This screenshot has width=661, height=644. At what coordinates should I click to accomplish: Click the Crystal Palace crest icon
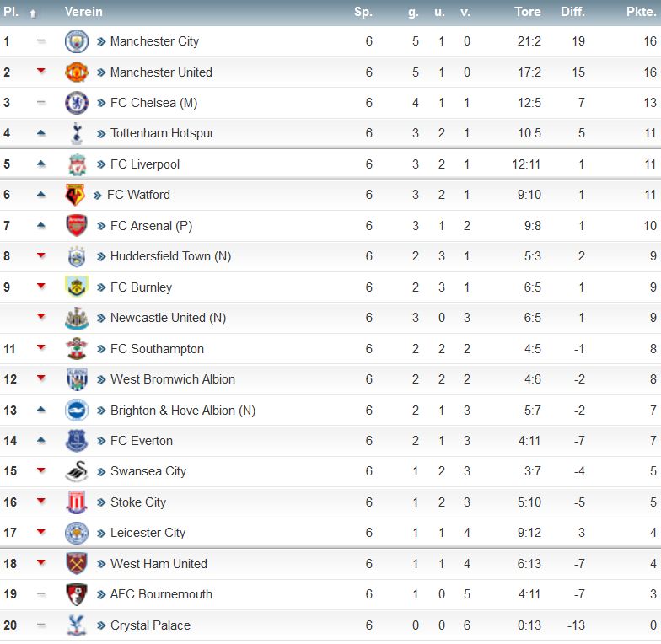click(x=76, y=625)
